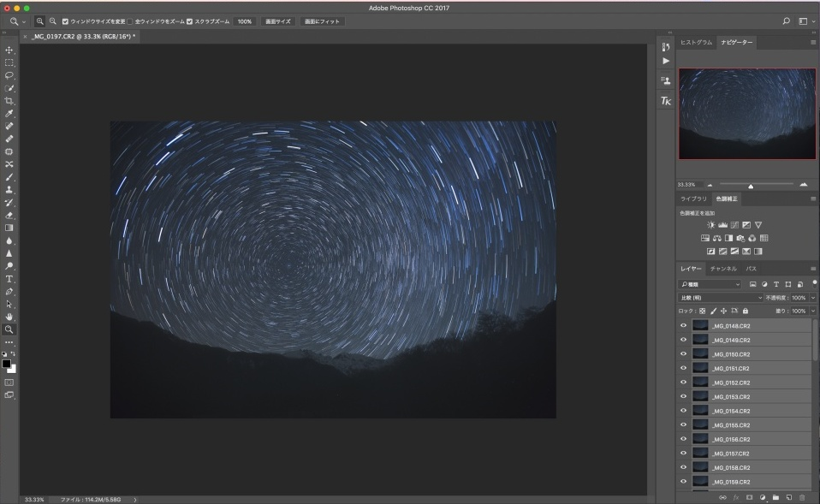Select the Crop tool
The height and width of the screenshot is (504, 820).
pyautogui.click(x=9, y=101)
